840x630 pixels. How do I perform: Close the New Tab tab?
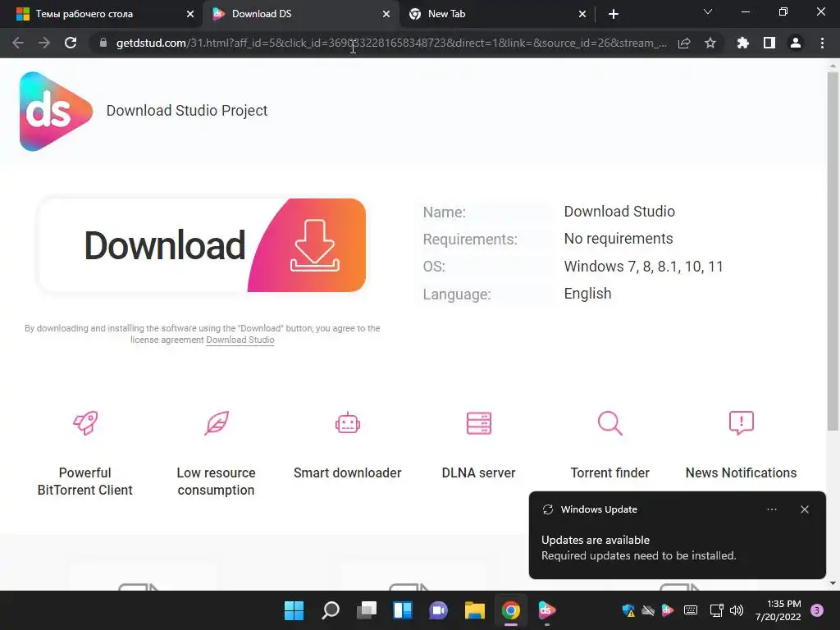(582, 15)
